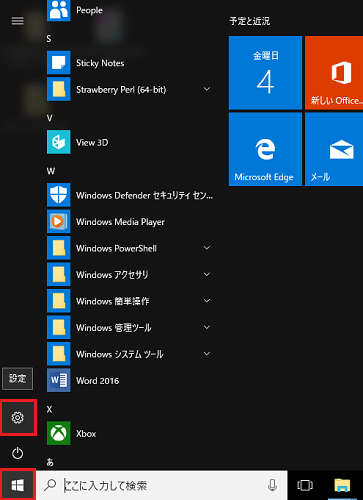The width and height of the screenshot is (363, 500).
Task: Jump via the letter S header
Action: 49,39
